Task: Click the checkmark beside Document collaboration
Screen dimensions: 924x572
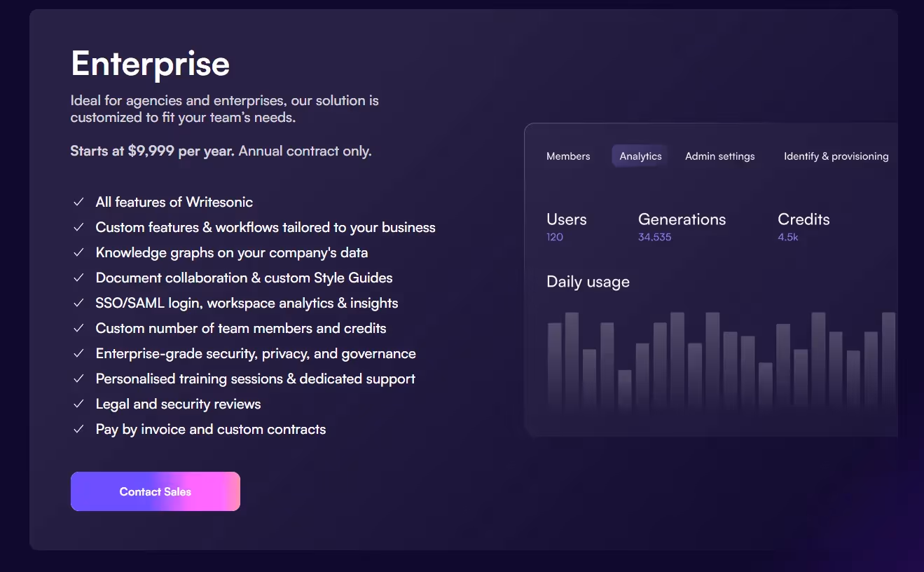Action: point(78,278)
